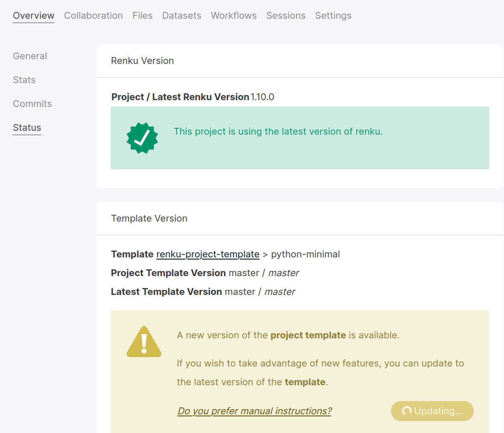The height and width of the screenshot is (433, 504).
Task: Click the yellow warning triangle icon
Action: click(x=144, y=341)
